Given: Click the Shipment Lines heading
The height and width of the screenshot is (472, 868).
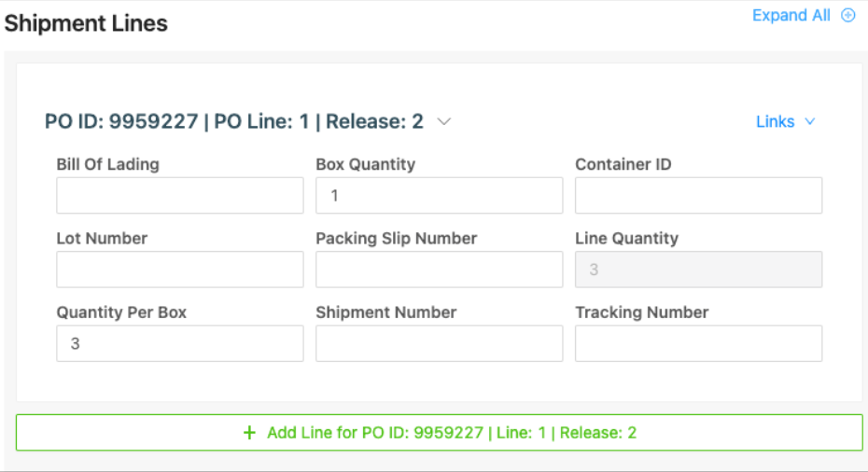Looking at the screenshot, I should pos(86,23).
